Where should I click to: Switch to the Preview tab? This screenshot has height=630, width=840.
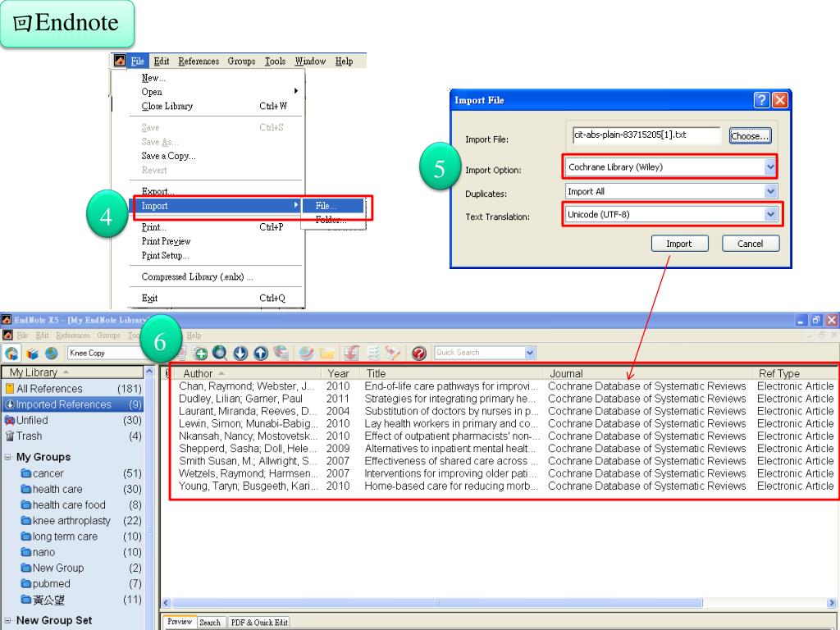coord(180,622)
